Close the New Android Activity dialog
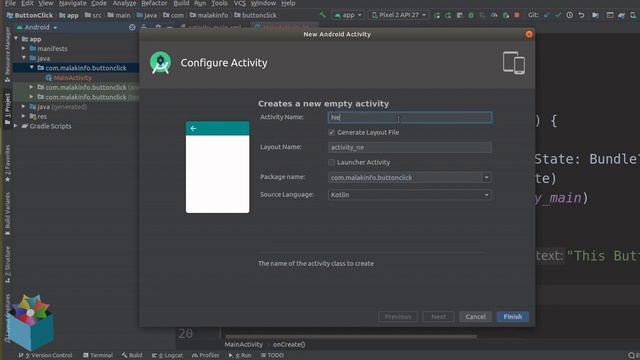Screen dimensions: 640x360 [529, 34]
